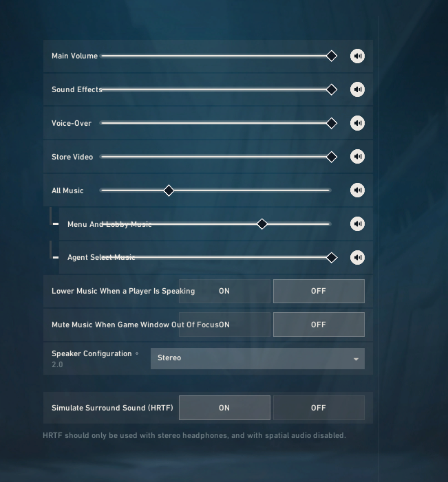Viewport: 448px width, 482px height.
Task: Click the HRTF stereo headphones note text
Action: coord(194,435)
